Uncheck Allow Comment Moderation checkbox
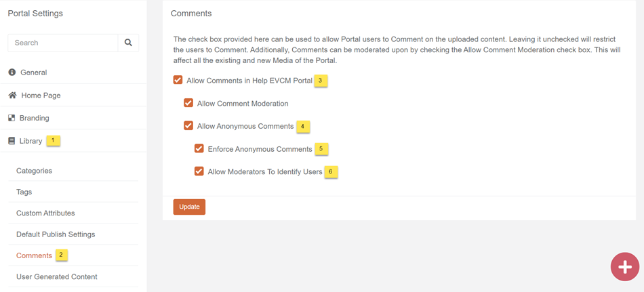The image size is (644, 292). point(188,103)
